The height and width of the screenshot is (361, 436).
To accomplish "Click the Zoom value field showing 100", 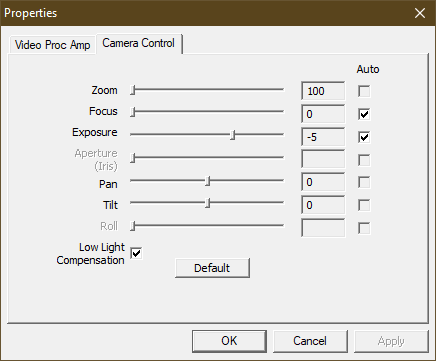I will [323, 91].
